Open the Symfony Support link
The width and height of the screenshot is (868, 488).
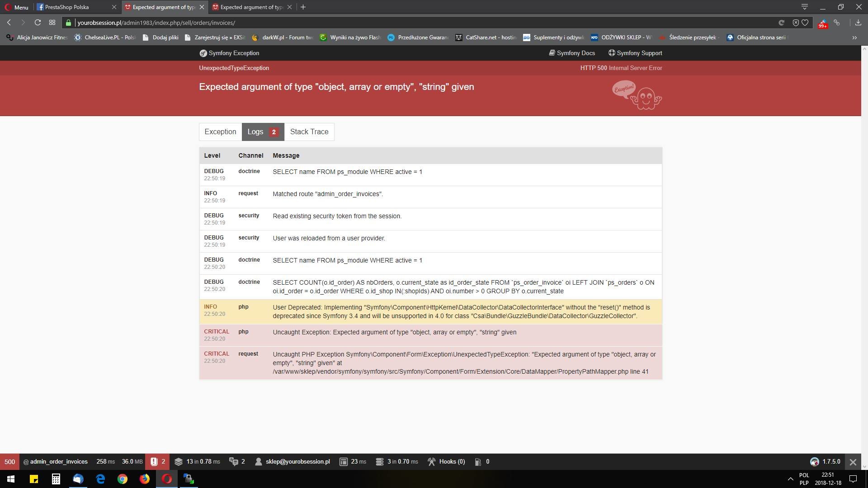(x=635, y=53)
